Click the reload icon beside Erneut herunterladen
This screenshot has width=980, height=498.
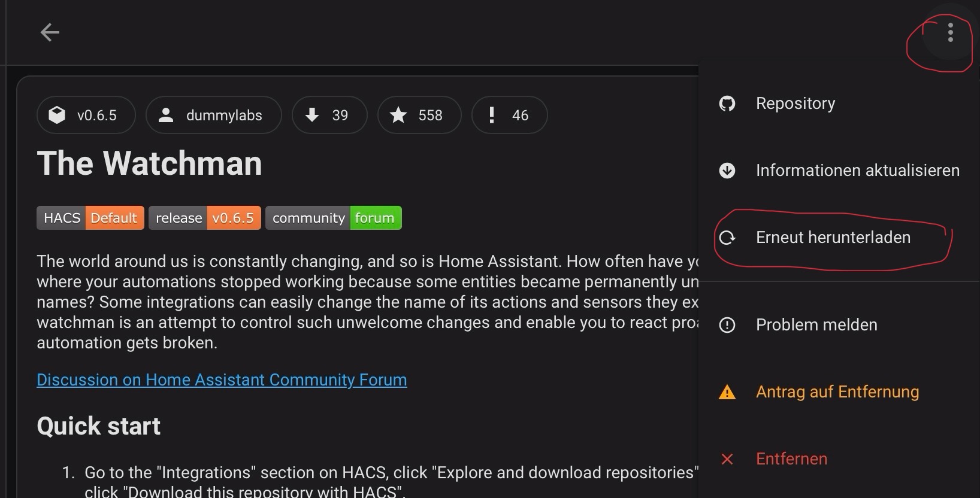(727, 238)
